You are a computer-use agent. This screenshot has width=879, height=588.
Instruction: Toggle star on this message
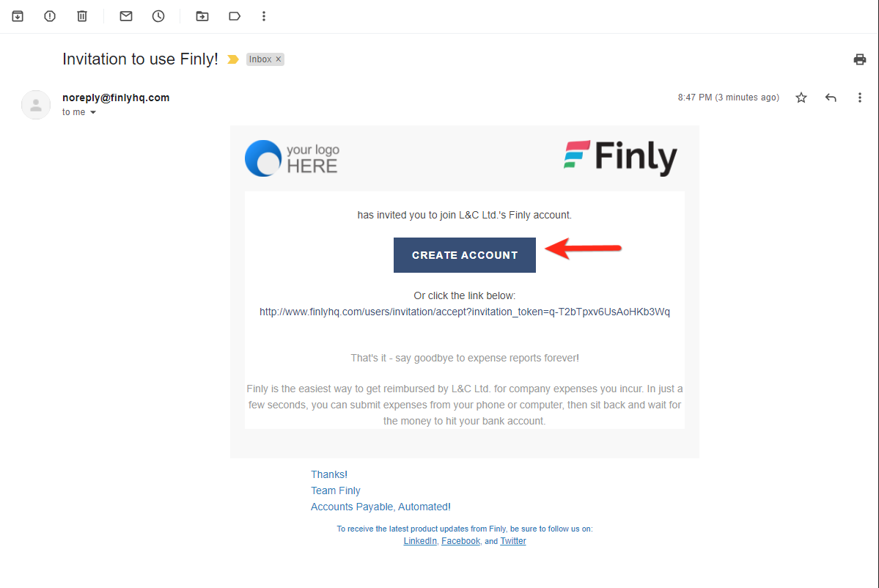(801, 98)
